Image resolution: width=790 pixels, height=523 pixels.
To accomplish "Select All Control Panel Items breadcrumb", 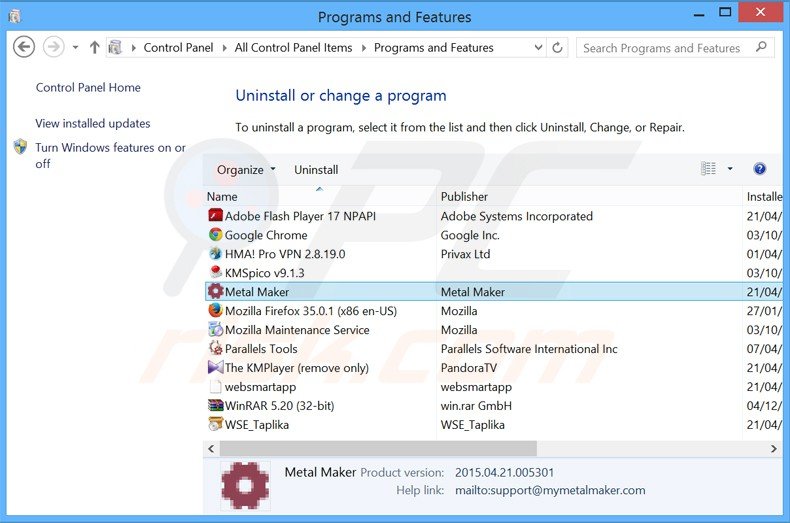I will coord(293,48).
